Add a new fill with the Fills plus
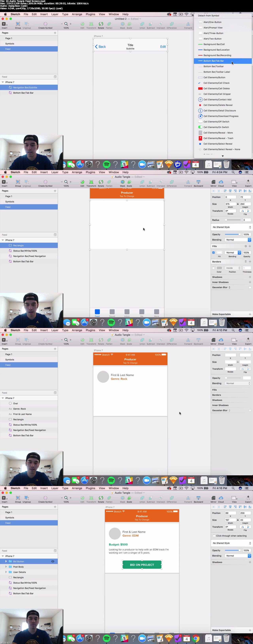Image resolution: width=253 pixels, height=644 pixels. point(250,246)
